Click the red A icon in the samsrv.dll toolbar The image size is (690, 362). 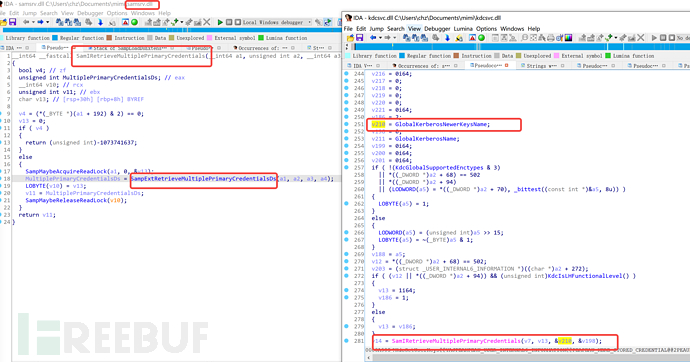tap(125, 22)
